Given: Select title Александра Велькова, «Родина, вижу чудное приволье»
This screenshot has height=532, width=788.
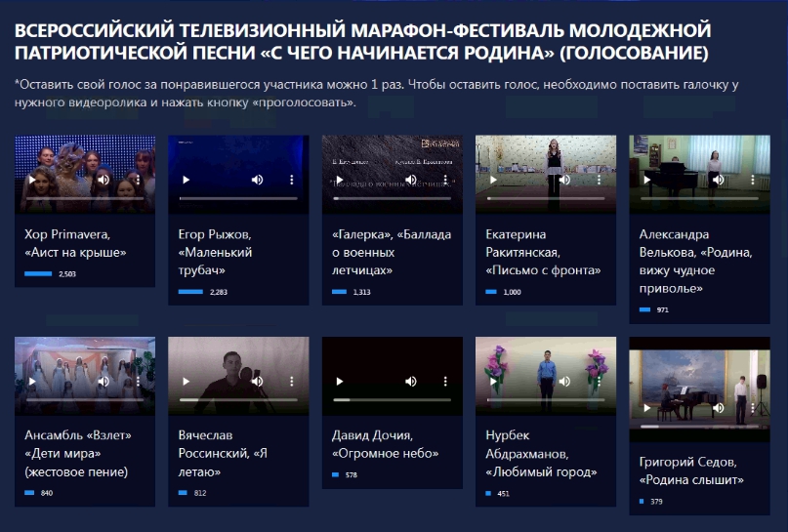Looking at the screenshot, I should 695,262.
